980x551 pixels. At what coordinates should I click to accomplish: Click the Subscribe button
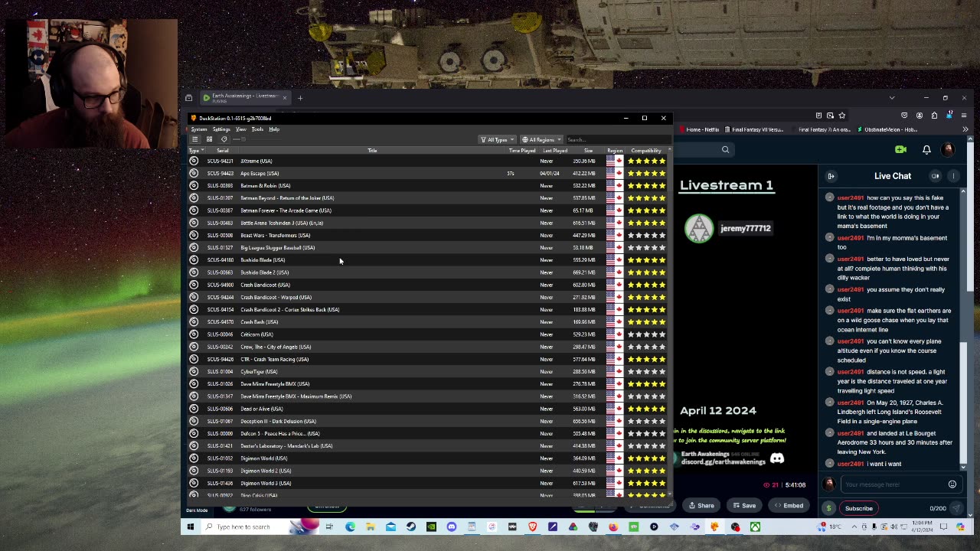(x=858, y=508)
